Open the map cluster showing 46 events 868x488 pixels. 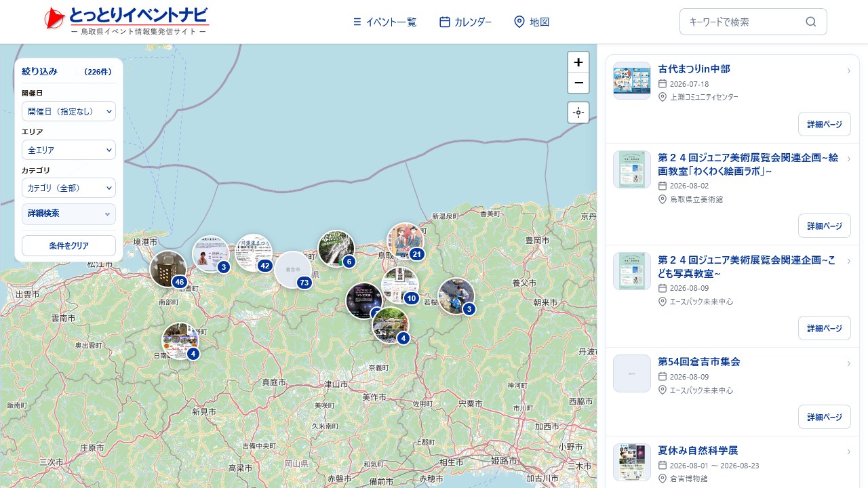(x=169, y=269)
